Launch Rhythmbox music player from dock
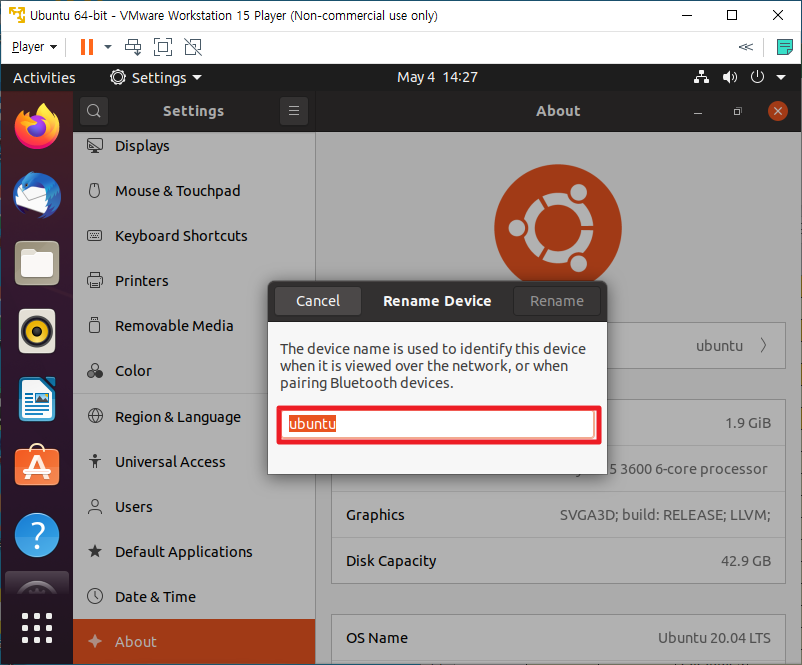The width and height of the screenshot is (802, 665). pyautogui.click(x=37, y=331)
